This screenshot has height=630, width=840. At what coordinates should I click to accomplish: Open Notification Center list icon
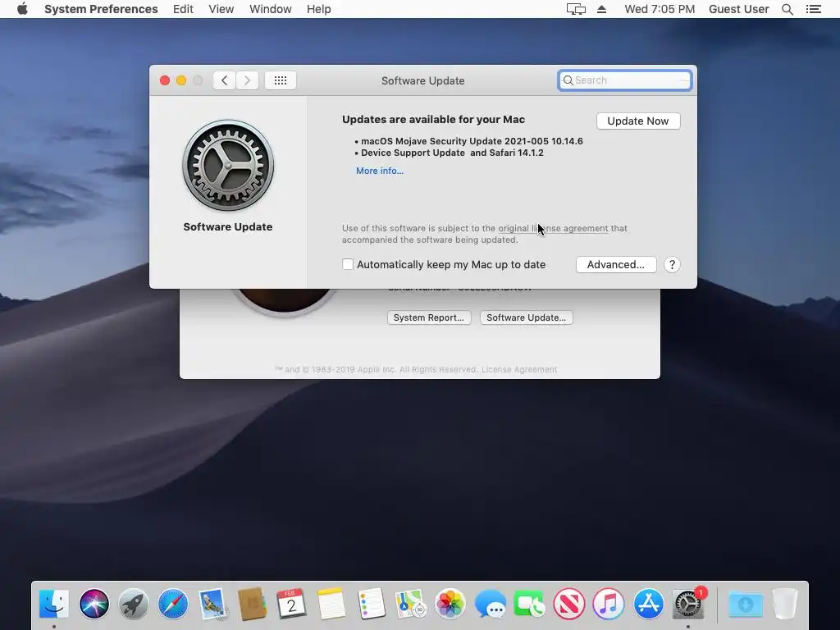coord(814,9)
